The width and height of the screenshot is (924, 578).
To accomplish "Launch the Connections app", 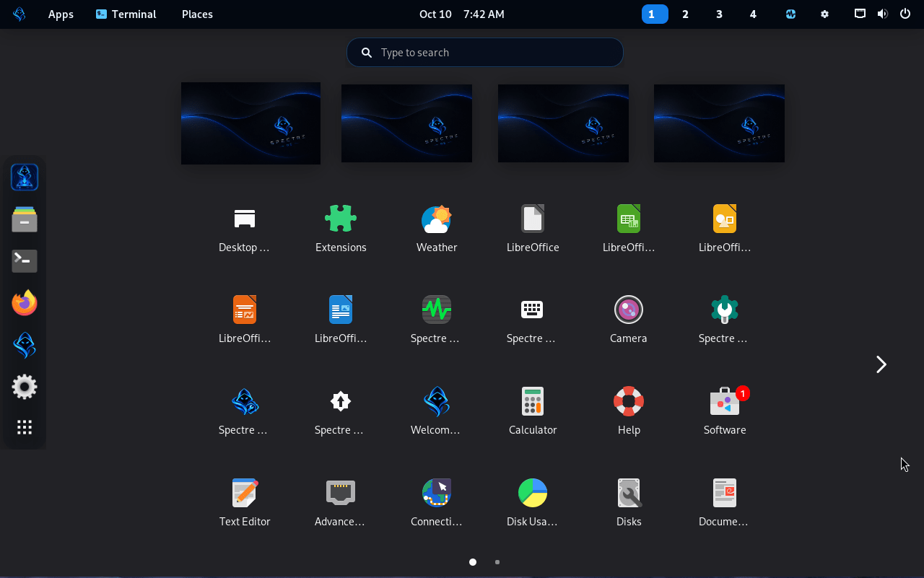I will click(437, 493).
